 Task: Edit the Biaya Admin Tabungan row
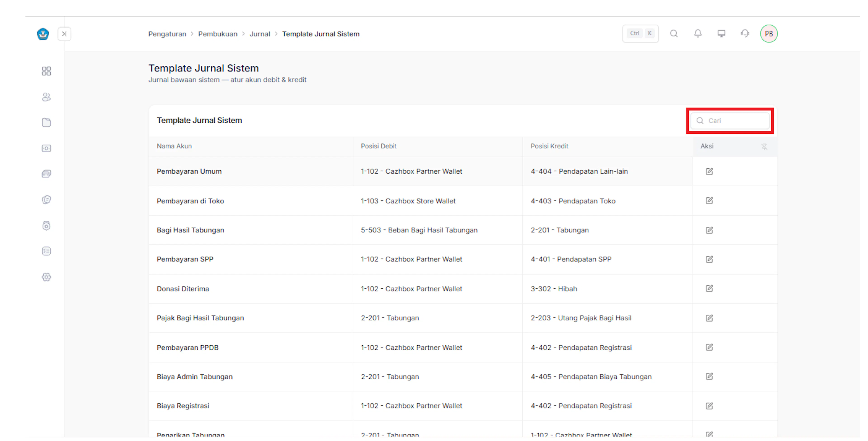point(709,376)
